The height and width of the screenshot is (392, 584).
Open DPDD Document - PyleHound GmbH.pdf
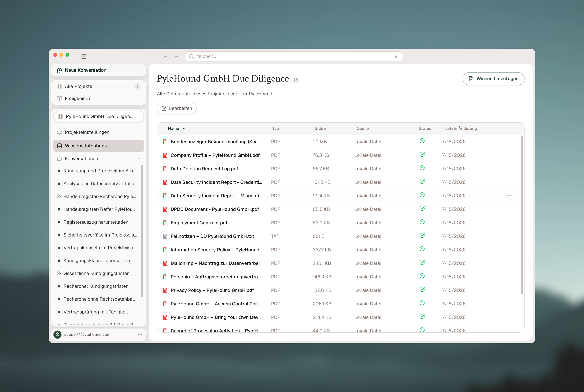point(215,209)
